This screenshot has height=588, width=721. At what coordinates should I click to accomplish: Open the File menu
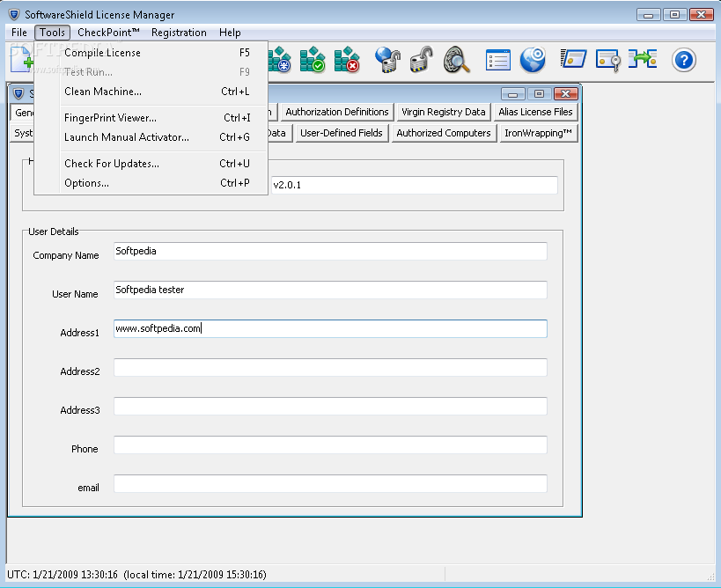coord(19,33)
